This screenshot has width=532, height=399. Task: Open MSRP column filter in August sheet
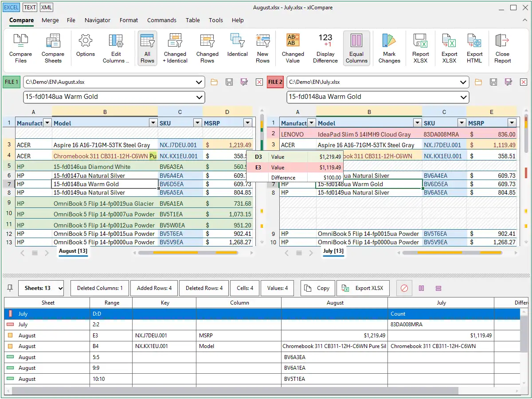[248, 123]
